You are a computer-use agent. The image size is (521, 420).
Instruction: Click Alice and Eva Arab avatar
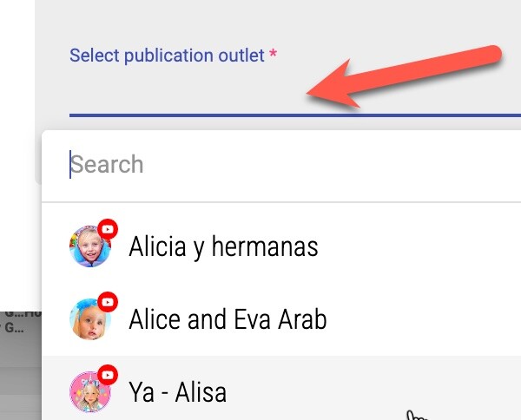[x=89, y=319]
